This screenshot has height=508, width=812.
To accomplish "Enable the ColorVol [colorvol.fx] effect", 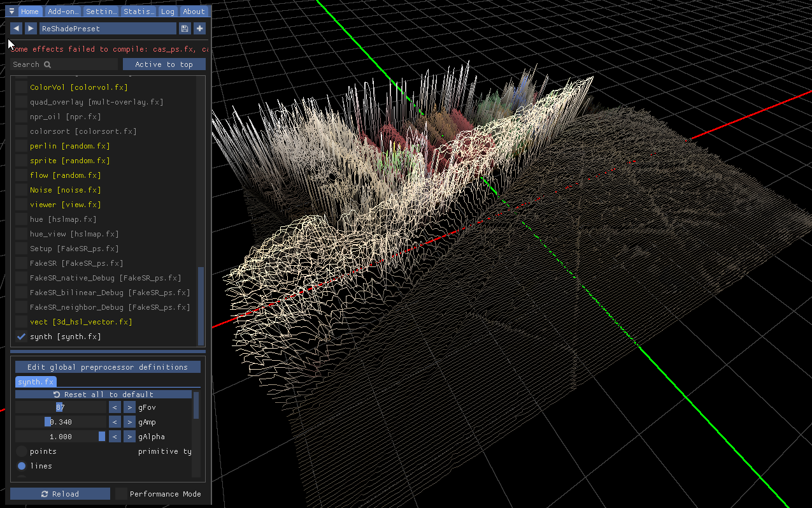I will 22,87.
